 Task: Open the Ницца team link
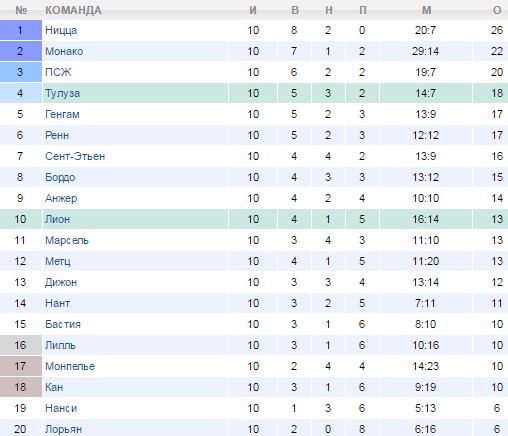[x=61, y=30]
